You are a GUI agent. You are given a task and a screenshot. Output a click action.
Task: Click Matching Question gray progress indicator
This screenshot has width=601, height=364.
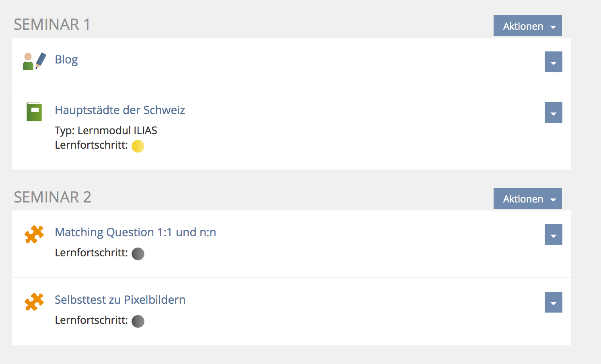point(138,254)
